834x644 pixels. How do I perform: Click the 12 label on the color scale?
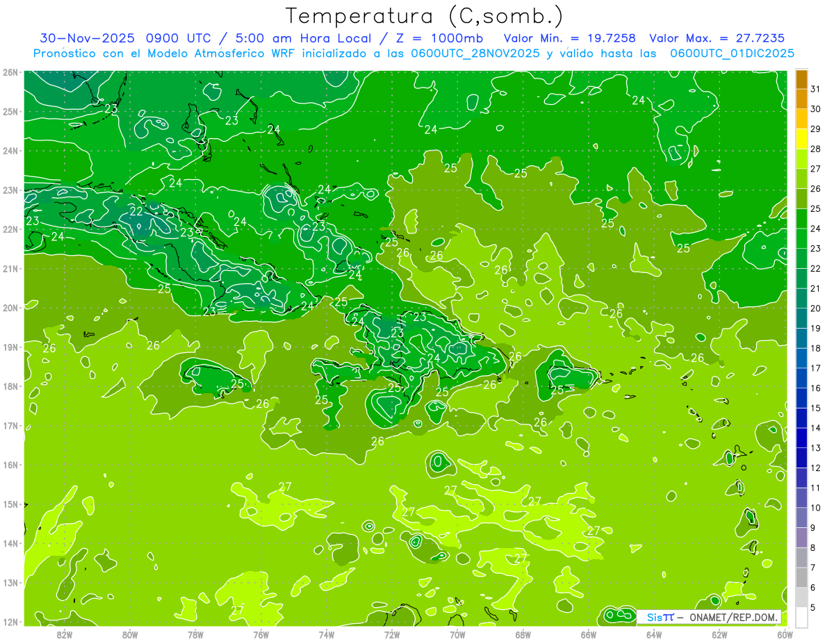815,468
